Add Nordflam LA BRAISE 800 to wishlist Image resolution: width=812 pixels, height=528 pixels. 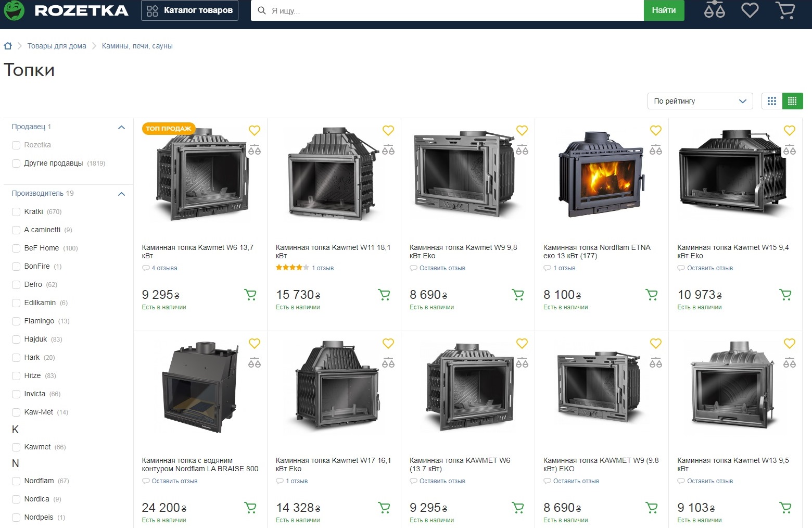(x=254, y=343)
